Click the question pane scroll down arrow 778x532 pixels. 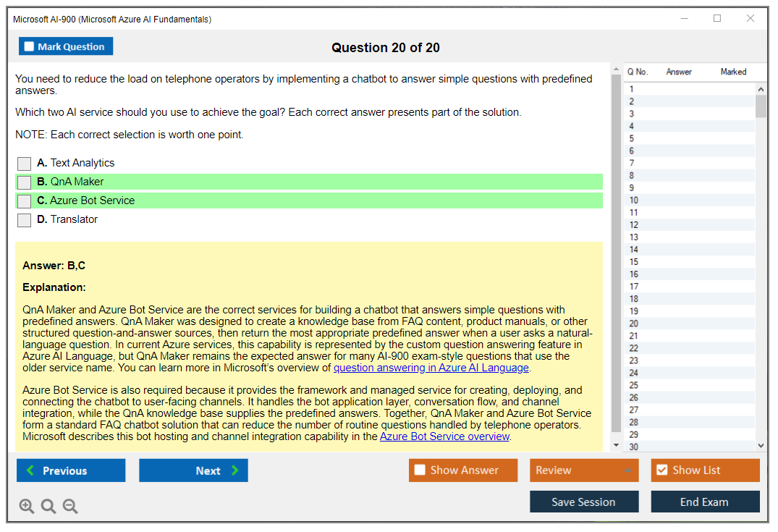[x=616, y=445]
